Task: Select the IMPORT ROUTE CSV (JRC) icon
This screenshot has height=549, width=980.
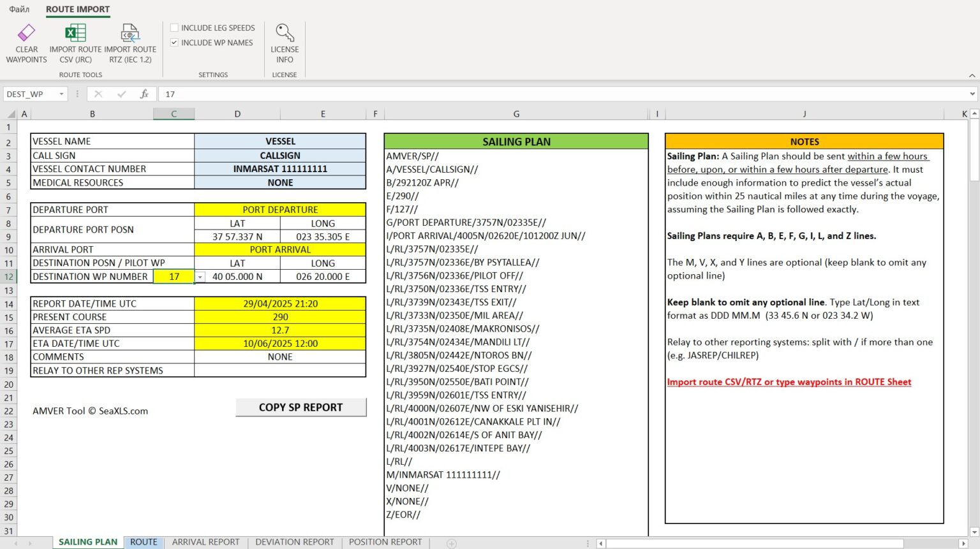Action: coord(75,33)
